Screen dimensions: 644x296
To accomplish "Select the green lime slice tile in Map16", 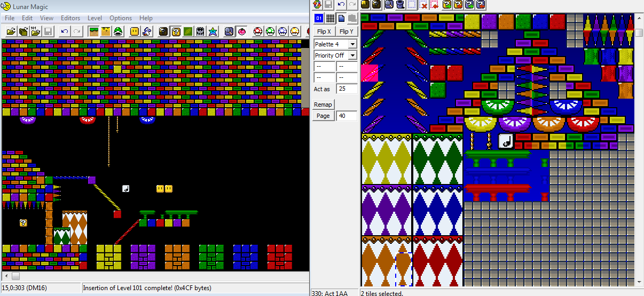I will pyautogui.click(x=498, y=107).
